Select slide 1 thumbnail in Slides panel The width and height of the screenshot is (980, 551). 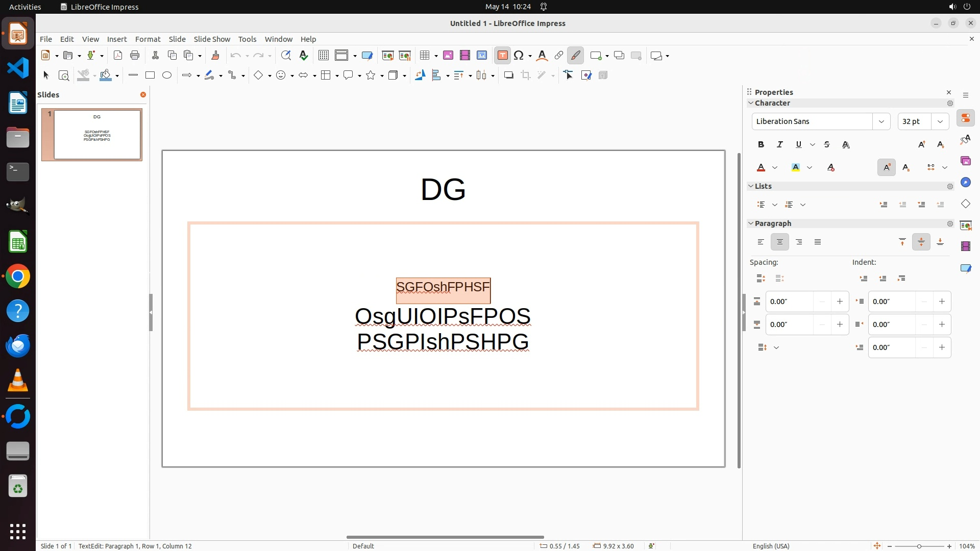pos(97,135)
